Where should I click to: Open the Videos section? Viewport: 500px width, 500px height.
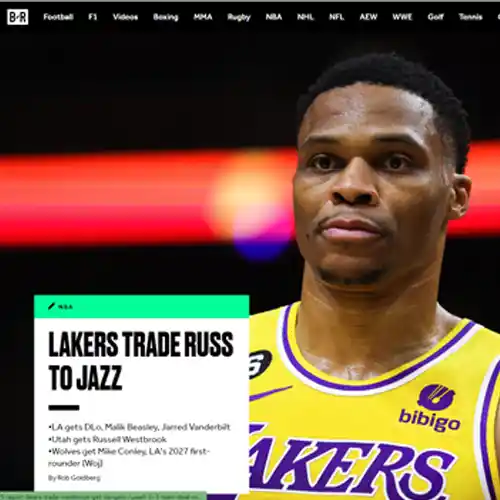[125, 17]
